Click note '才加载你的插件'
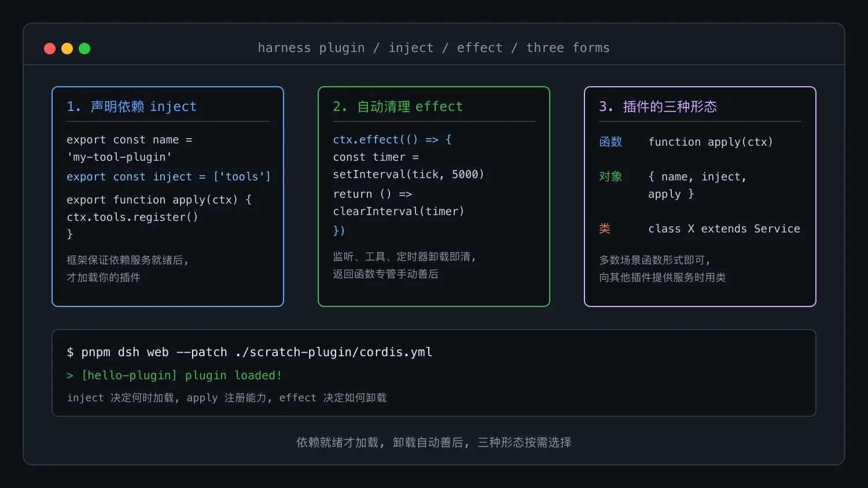 (x=104, y=278)
